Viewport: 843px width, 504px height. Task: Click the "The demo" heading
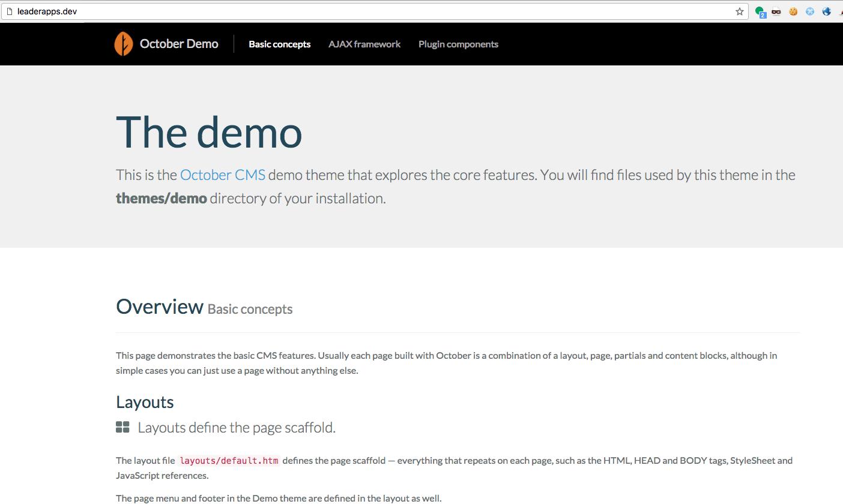coord(209,132)
